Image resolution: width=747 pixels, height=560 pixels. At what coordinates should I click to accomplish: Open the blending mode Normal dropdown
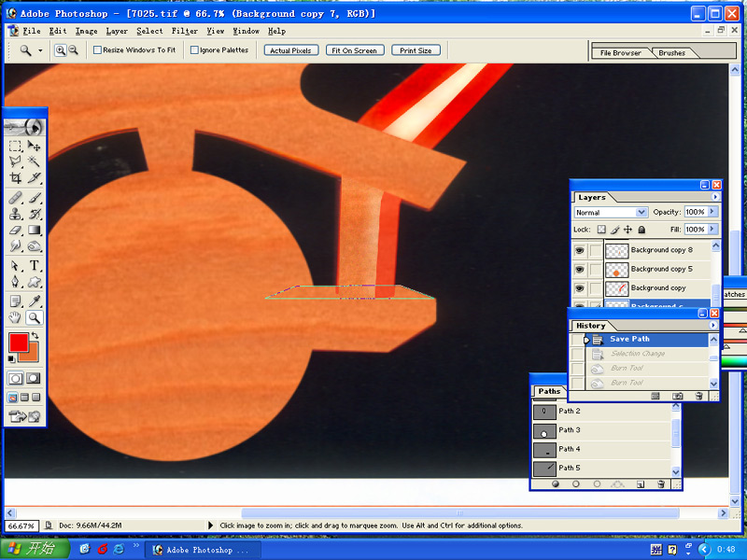pyautogui.click(x=641, y=213)
